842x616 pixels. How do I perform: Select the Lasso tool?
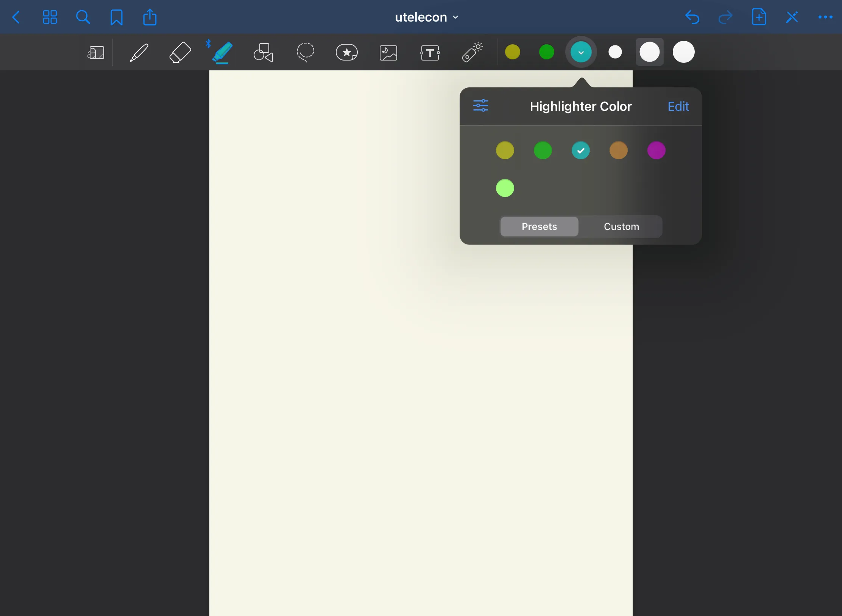[x=305, y=52]
